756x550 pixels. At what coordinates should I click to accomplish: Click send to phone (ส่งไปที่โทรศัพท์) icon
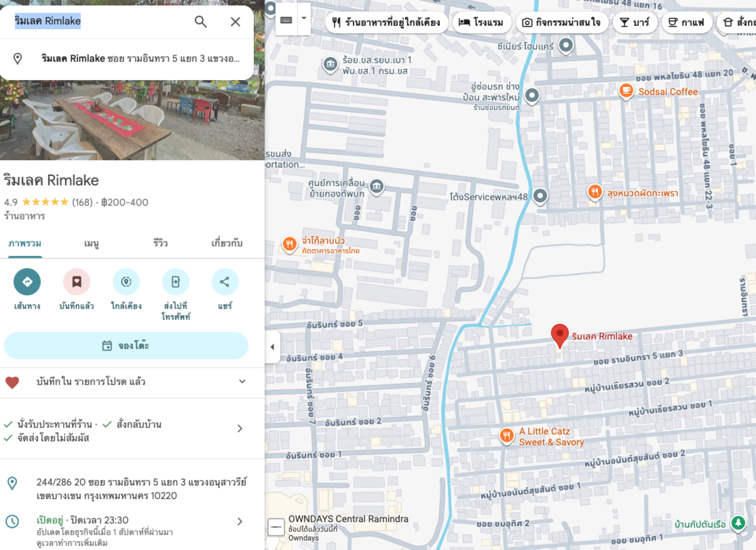(x=176, y=282)
